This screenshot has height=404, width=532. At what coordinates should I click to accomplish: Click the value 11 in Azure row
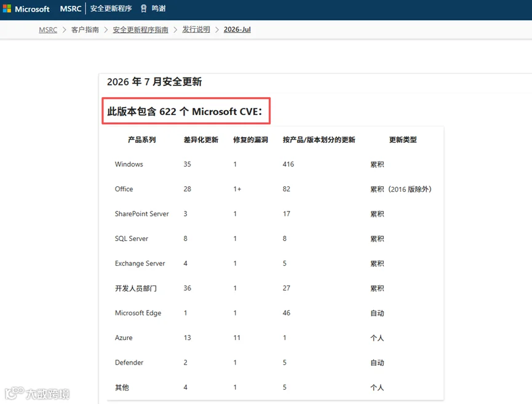coord(237,338)
